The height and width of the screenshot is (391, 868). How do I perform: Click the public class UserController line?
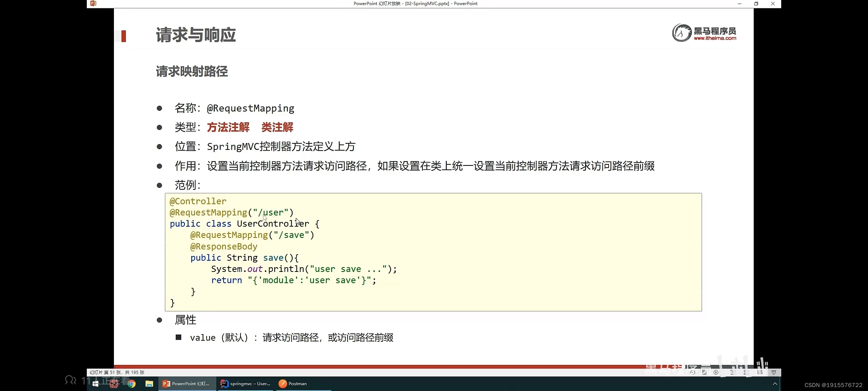244,224
